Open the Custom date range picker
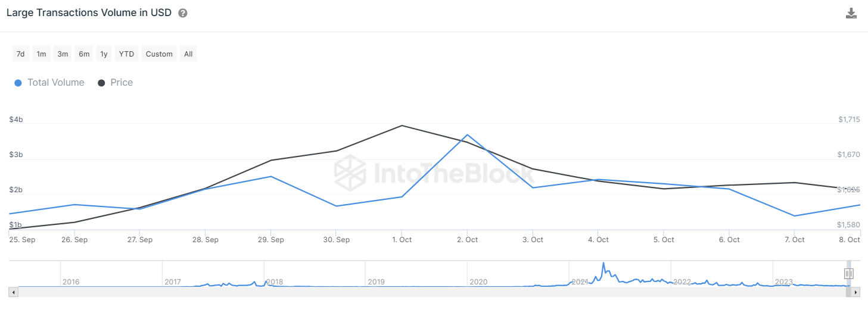The image size is (868, 310). point(159,54)
